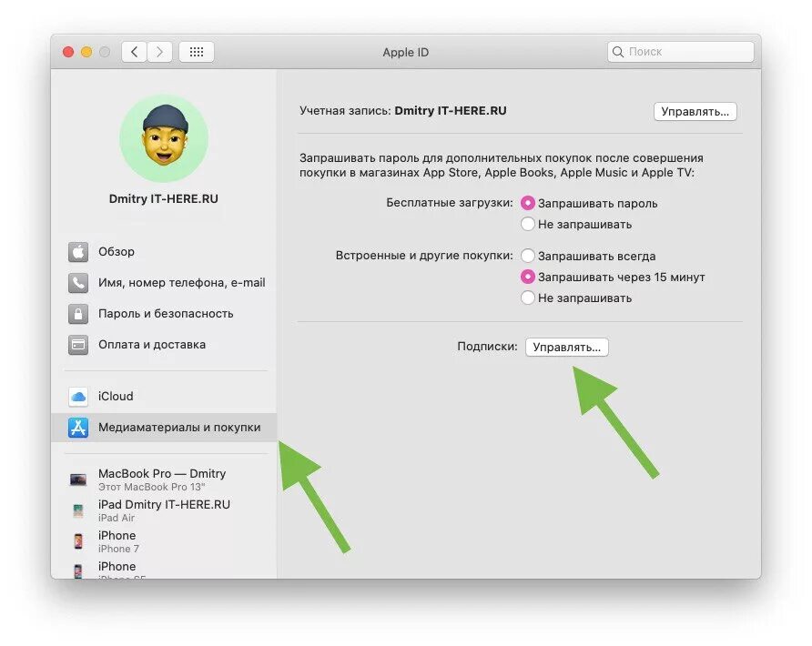Select Запрашивать через 15 минут option
This screenshot has height=646, width=812.
point(528,277)
